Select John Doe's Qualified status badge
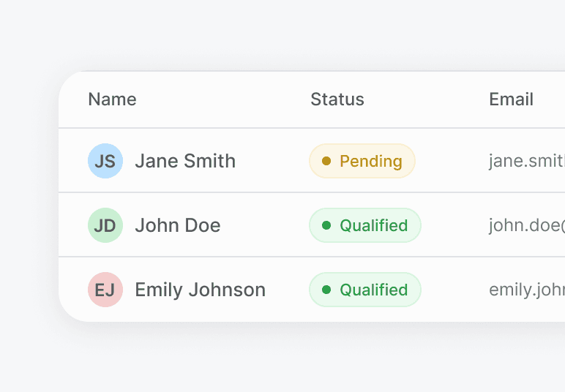Image resolution: width=565 pixels, height=392 pixels. [x=365, y=225]
